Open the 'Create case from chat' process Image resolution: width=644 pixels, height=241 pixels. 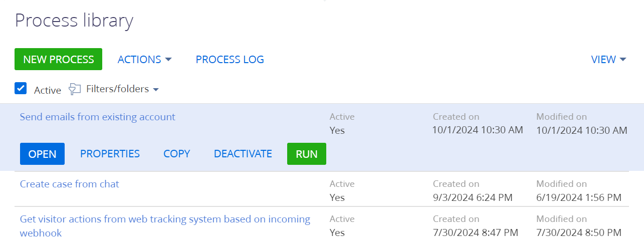pyautogui.click(x=70, y=184)
